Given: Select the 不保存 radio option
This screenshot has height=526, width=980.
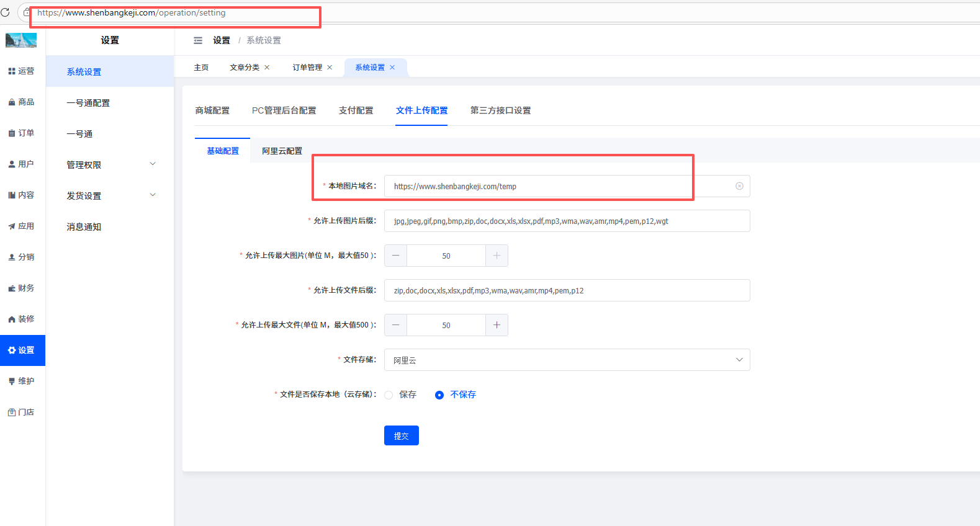Looking at the screenshot, I should pos(439,395).
